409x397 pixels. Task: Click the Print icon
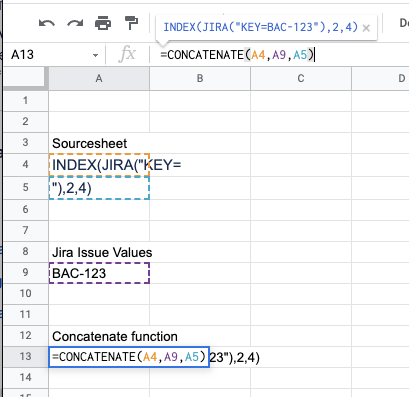coord(103,23)
